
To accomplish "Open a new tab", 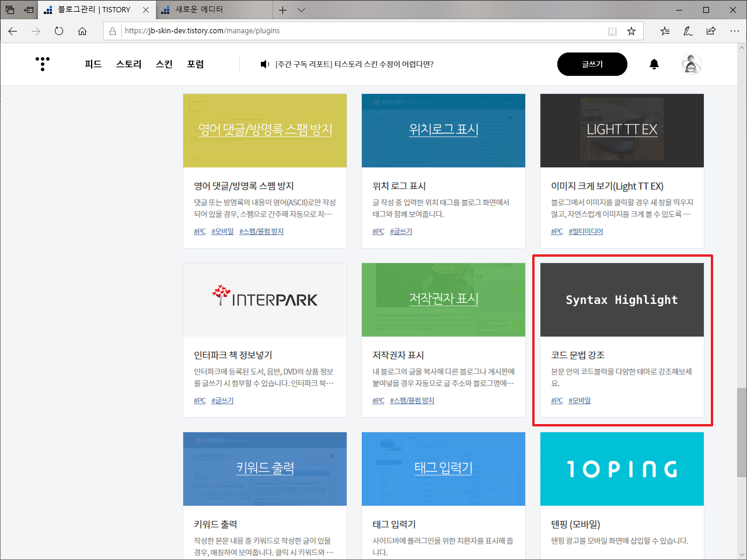I will (x=283, y=10).
